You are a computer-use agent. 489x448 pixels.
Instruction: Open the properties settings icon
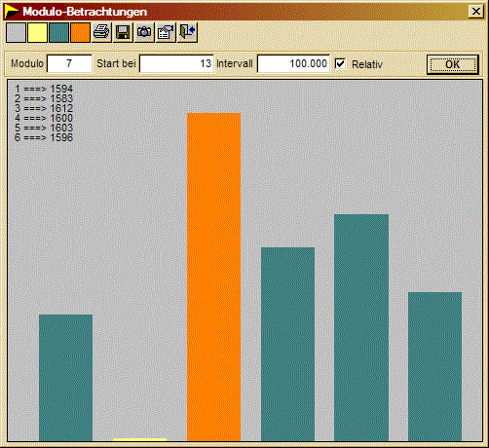coord(166,32)
